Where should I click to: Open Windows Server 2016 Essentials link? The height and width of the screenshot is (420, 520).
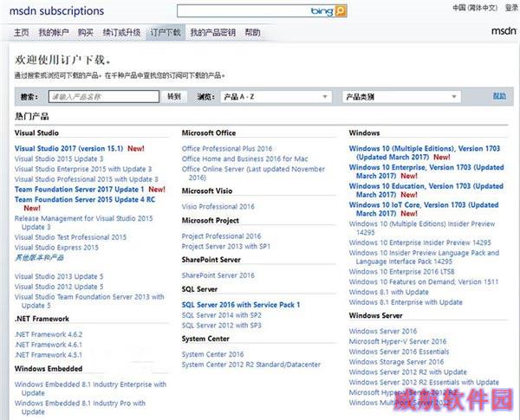tap(399, 352)
